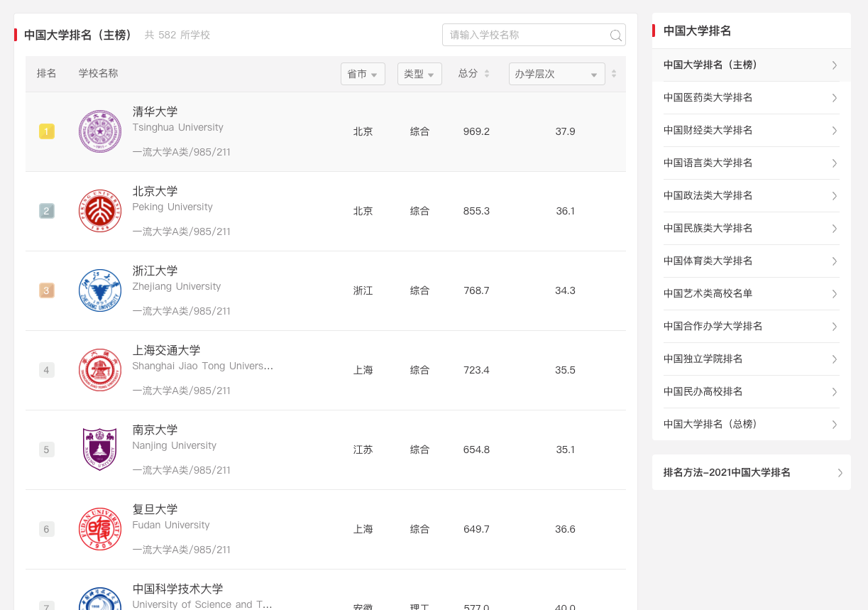Click the search magnifier icon

tap(616, 36)
